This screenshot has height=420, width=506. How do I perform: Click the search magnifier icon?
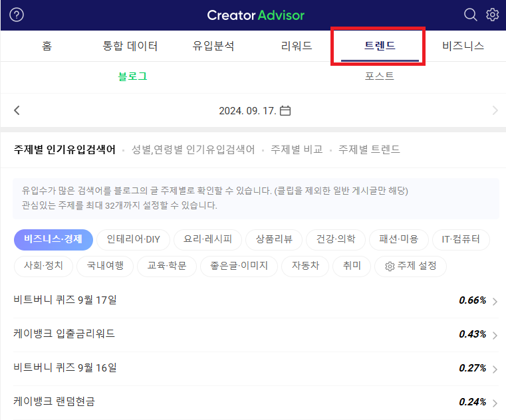coord(470,15)
